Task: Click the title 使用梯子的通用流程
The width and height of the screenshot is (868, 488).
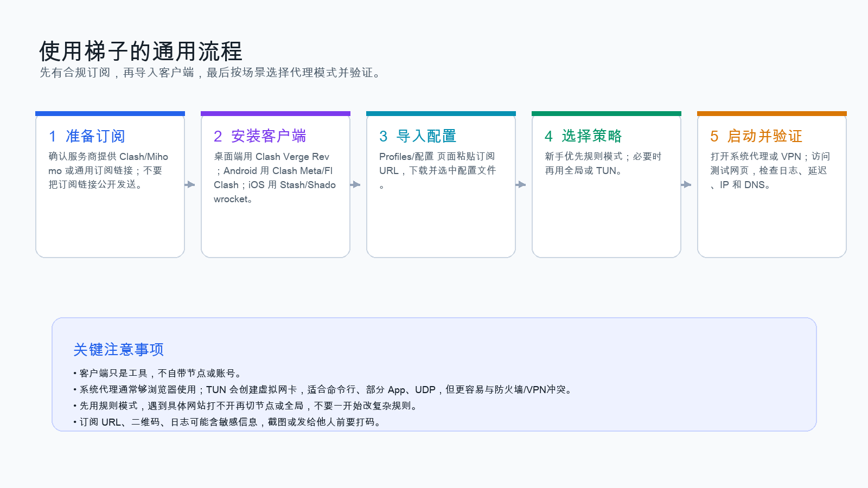Action: (x=141, y=52)
